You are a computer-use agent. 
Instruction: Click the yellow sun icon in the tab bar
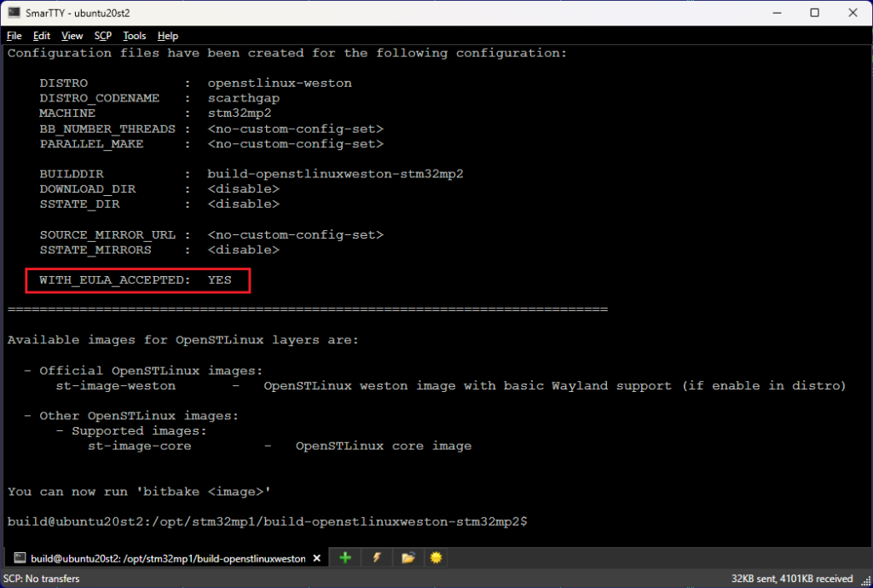click(436, 557)
